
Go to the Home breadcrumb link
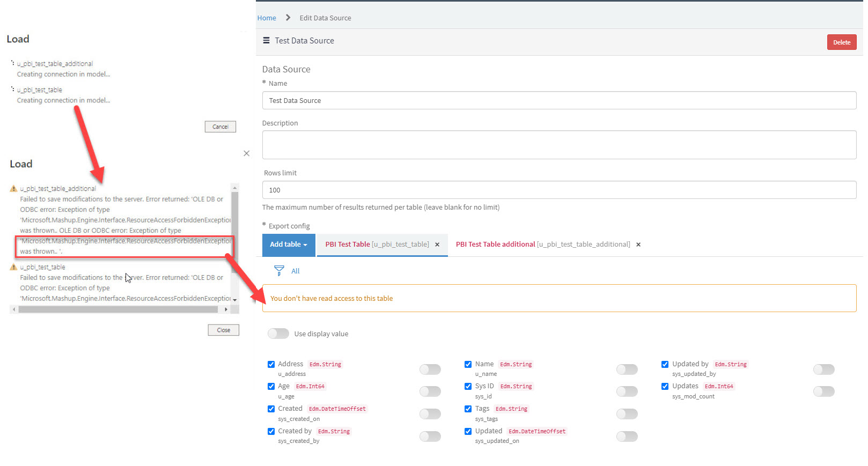point(267,18)
